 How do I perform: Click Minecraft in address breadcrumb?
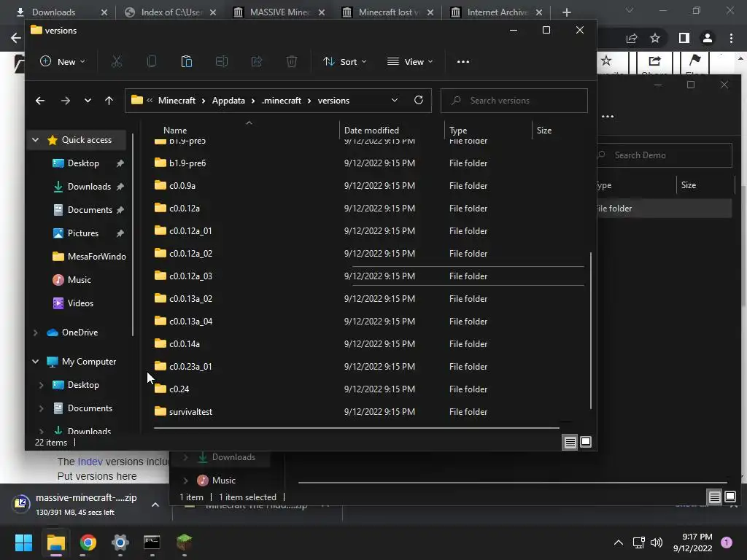[177, 101]
